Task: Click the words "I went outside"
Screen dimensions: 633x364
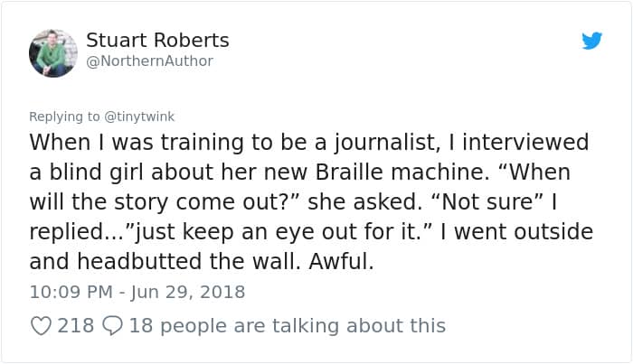Action: (516, 232)
